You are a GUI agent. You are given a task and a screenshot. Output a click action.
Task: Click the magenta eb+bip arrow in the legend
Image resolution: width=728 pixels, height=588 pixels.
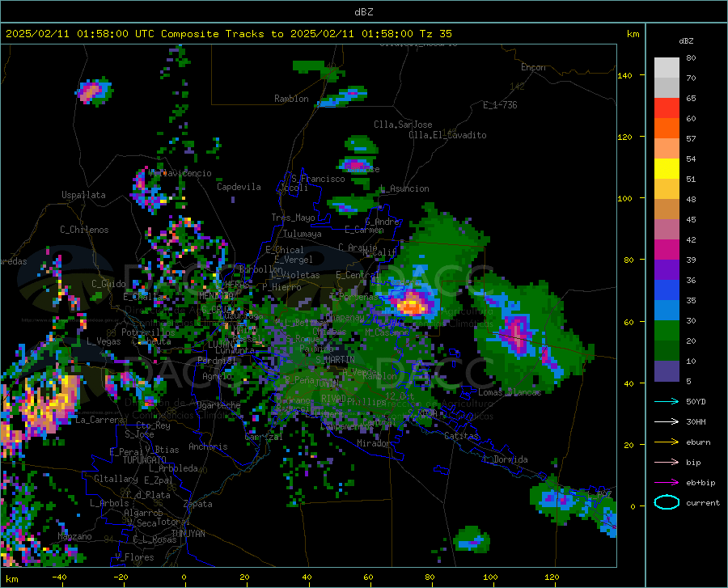pos(667,483)
